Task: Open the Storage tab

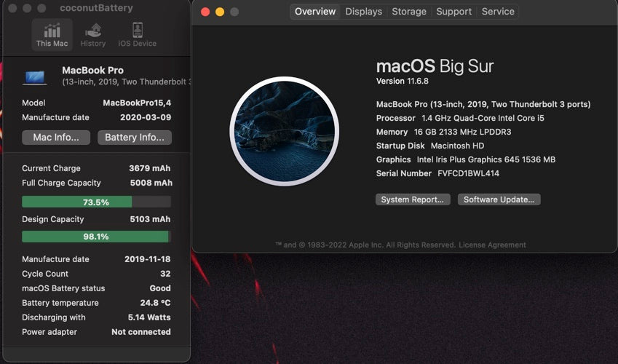Action: tap(408, 12)
